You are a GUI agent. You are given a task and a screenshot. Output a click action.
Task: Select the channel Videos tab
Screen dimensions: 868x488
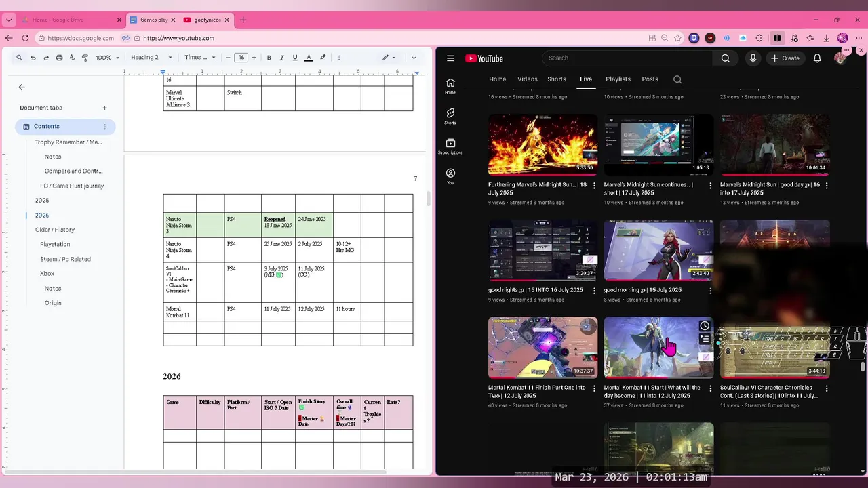tap(528, 79)
